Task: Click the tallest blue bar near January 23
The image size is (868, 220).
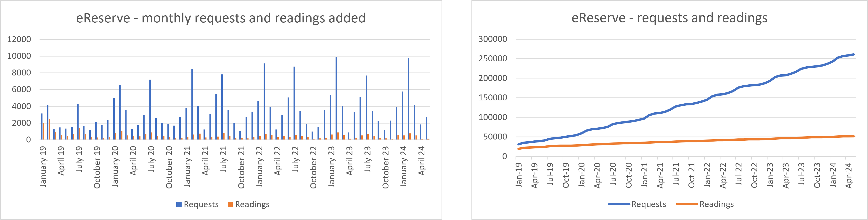Action: click(x=336, y=98)
